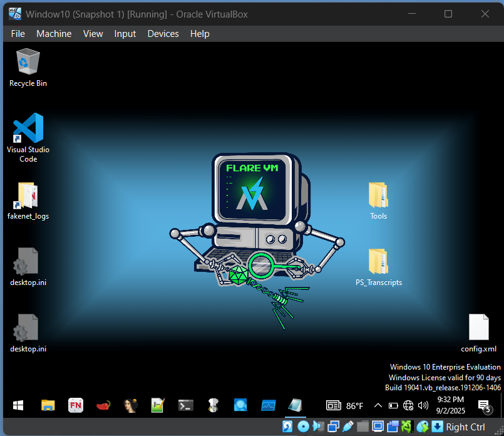Image resolution: width=504 pixels, height=436 pixels.
Task: Switch to the running Notepad taskbar app
Action: pyautogui.click(x=296, y=405)
